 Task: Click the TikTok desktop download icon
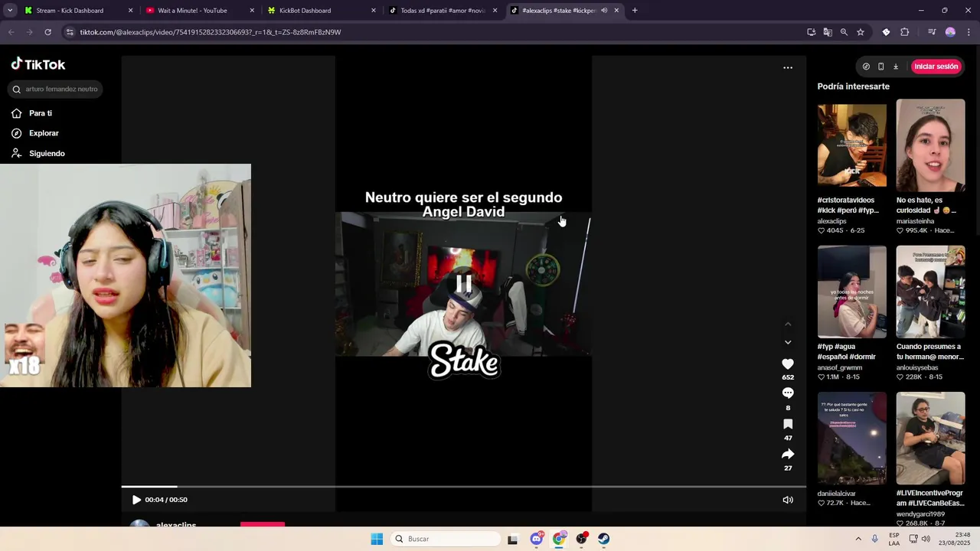click(x=895, y=67)
